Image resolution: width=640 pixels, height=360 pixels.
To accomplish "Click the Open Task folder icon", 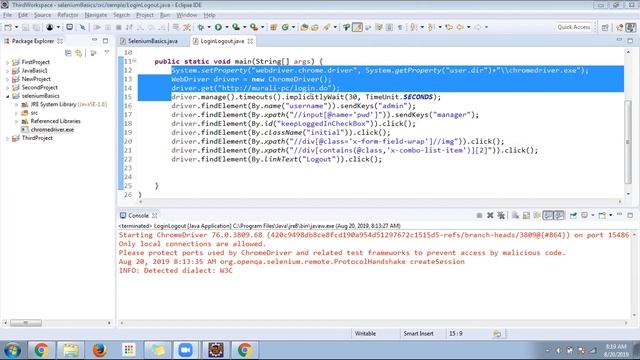I will (315, 27).
